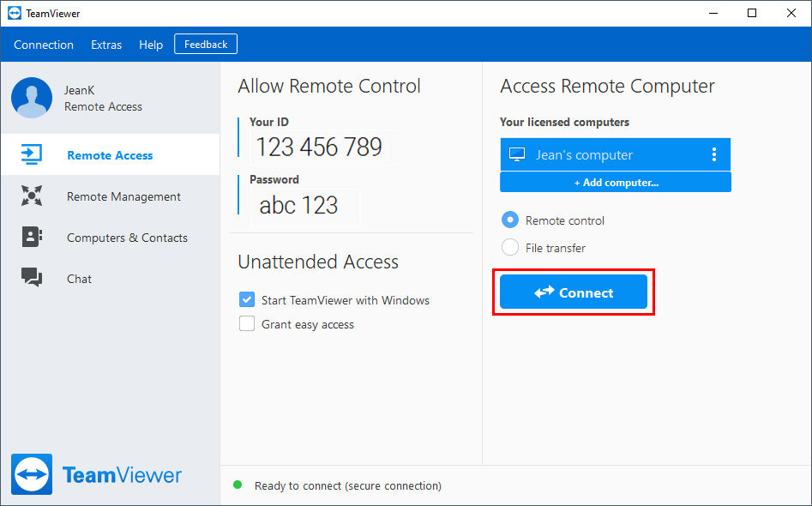Open three-dot options for Jean's computer
Image resolution: width=812 pixels, height=506 pixels.
(714, 154)
